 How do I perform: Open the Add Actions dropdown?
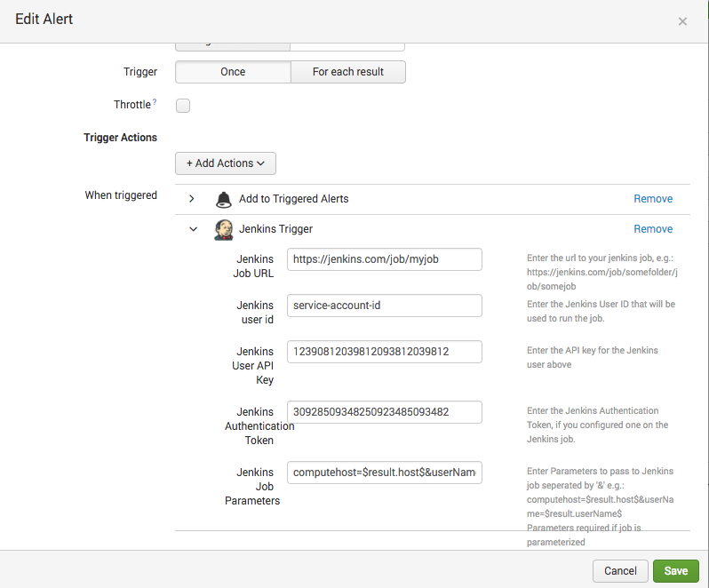point(226,163)
